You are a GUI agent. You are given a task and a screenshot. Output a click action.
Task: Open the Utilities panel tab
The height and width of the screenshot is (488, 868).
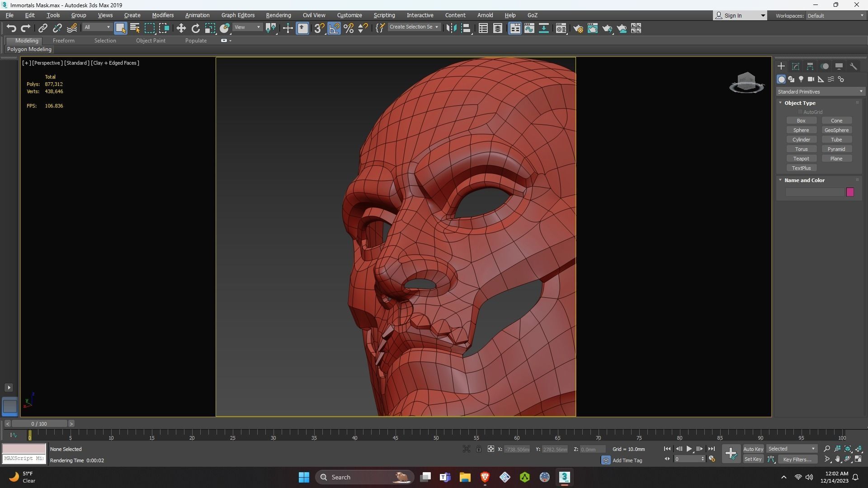click(854, 66)
